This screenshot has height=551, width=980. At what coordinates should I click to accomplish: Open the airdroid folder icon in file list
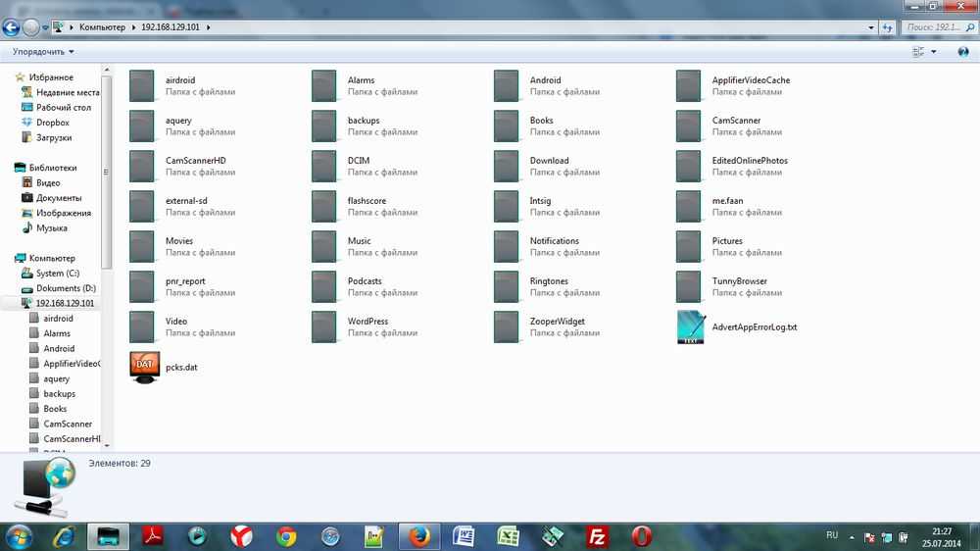[x=142, y=85]
